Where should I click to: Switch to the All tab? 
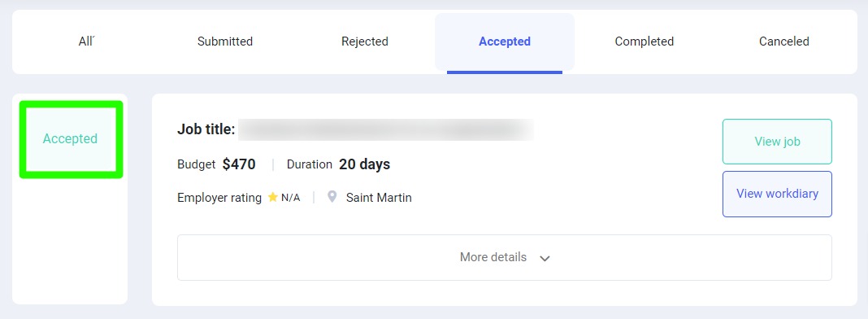86,42
